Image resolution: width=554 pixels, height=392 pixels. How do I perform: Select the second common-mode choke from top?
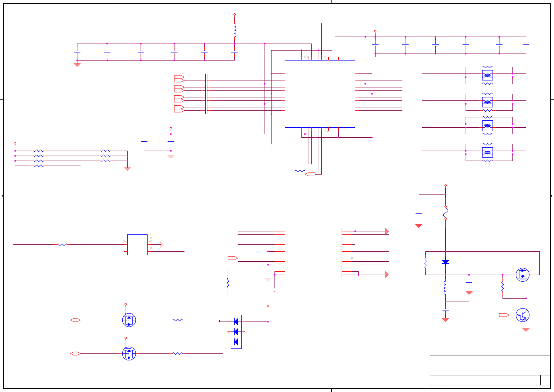point(487,102)
